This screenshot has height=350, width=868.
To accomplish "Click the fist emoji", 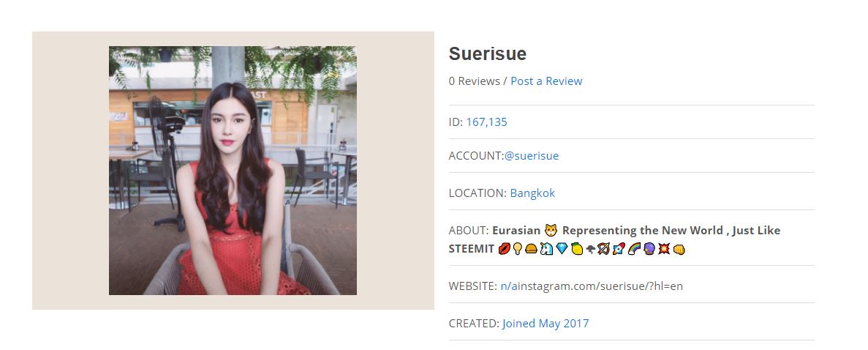I will [x=679, y=250].
